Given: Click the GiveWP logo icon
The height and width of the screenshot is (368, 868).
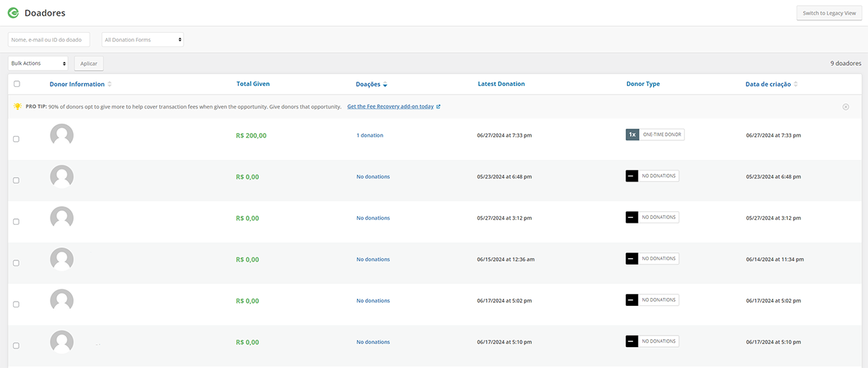Looking at the screenshot, I should (x=13, y=13).
